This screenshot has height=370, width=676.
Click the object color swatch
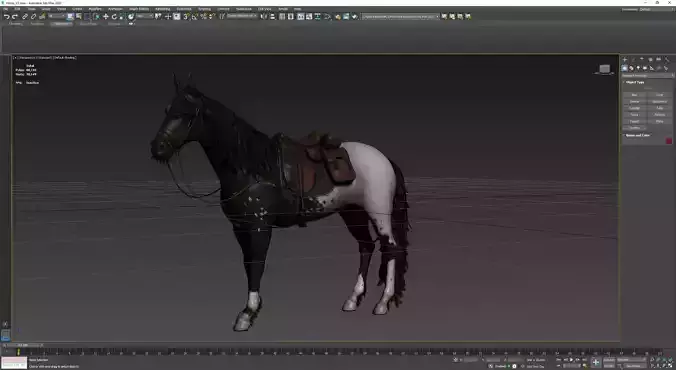coord(669,141)
